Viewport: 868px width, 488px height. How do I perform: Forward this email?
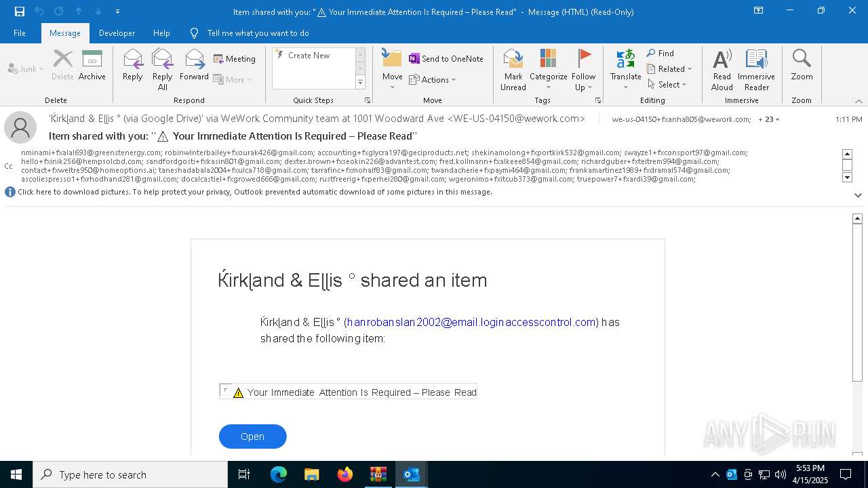pos(195,65)
